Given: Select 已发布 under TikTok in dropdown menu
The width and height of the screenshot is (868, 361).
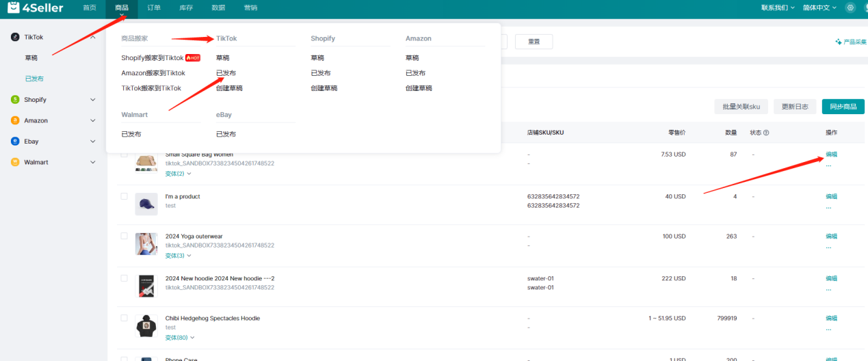Looking at the screenshot, I should tap(226, 73).
